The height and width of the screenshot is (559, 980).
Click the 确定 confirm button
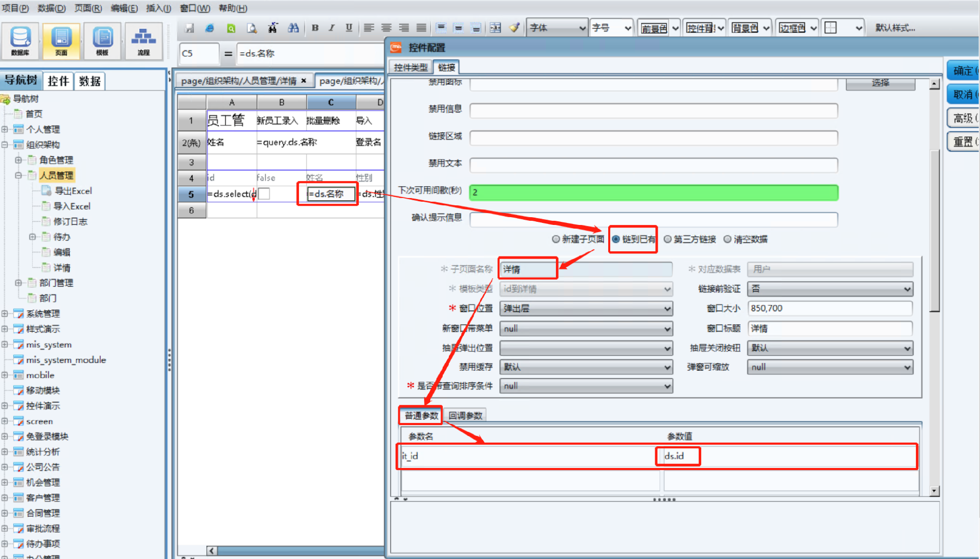963,71
